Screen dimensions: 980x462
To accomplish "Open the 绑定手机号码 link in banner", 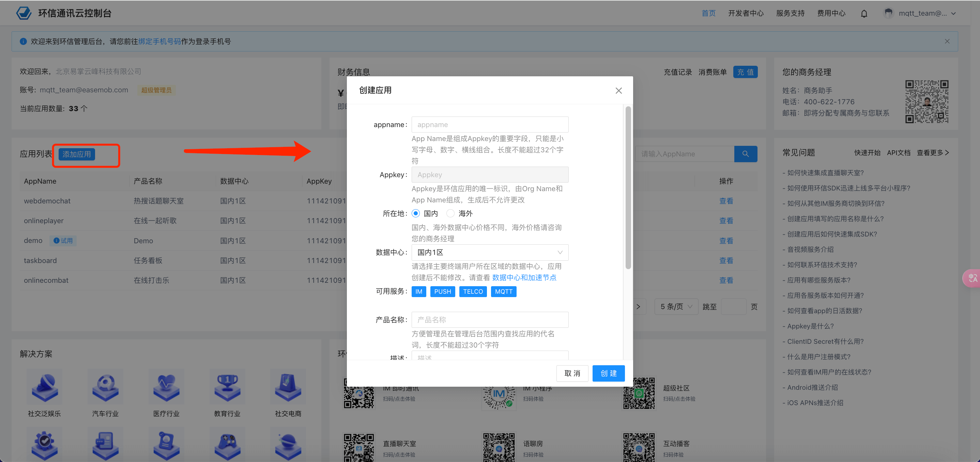I will 160,42.
